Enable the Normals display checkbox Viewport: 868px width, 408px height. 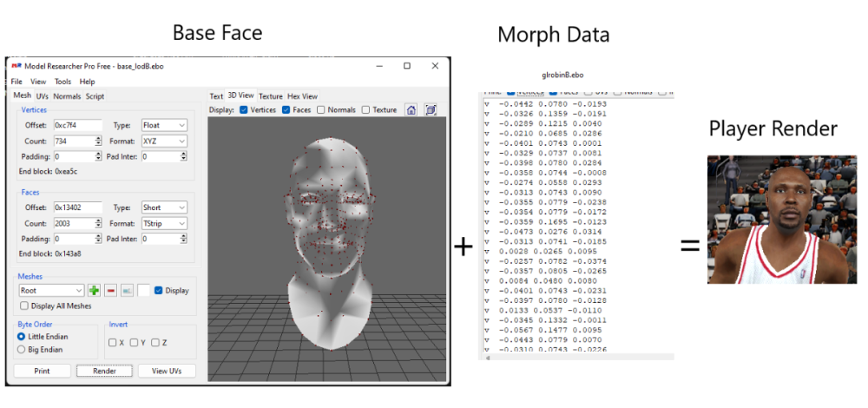[321, 110]
